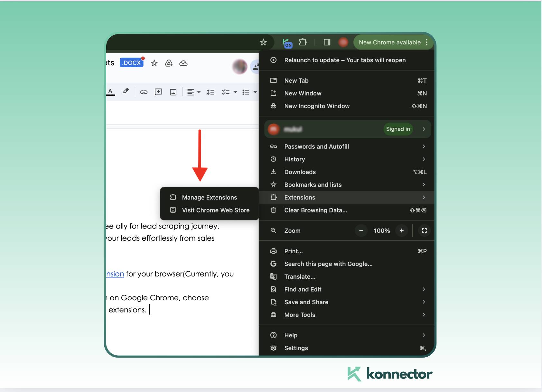Viewport: 542px width, 392px height.
Task: Click the bookmark star in address bar
Action: (x=263, y=42)
